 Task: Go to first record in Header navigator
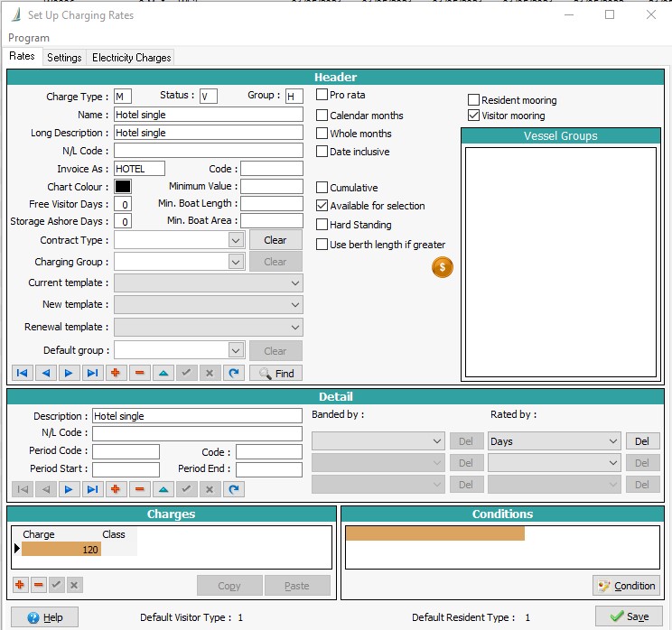click(22, 373)
